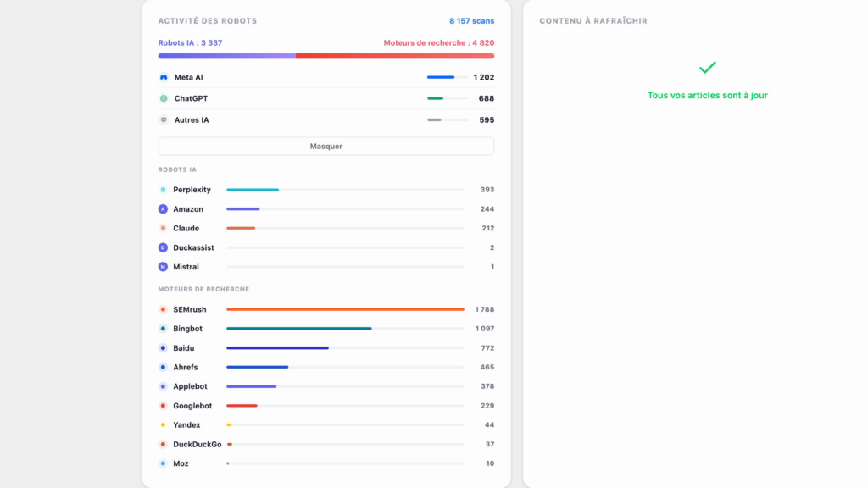Click the Perplexity progress bar
Image resolution: width=868 pixels, height=488 pixels.
[x=346, y=190]
